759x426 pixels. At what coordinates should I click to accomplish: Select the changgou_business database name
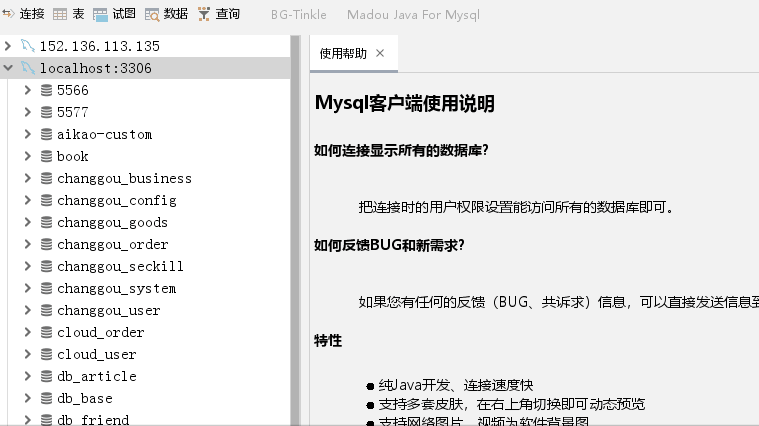(x=124, y=179)
